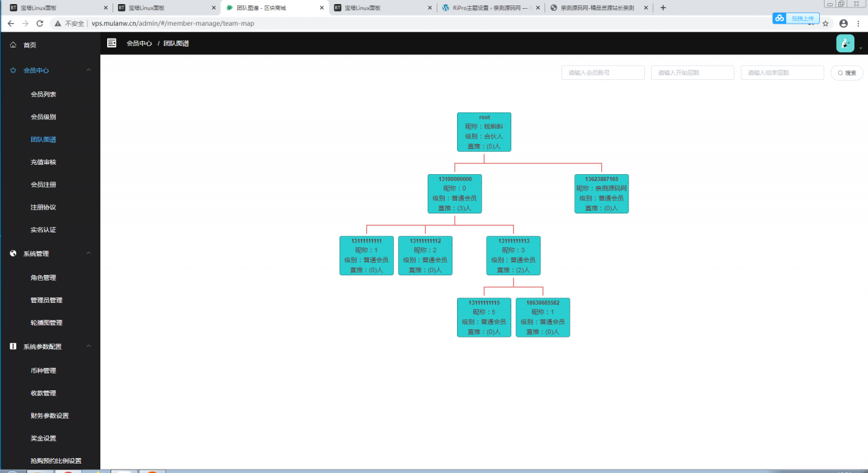The height and width of the screenshot is (473, 868).
Task: Open 会员列表 in the sidebar
Action: click(x=43, y=94)
